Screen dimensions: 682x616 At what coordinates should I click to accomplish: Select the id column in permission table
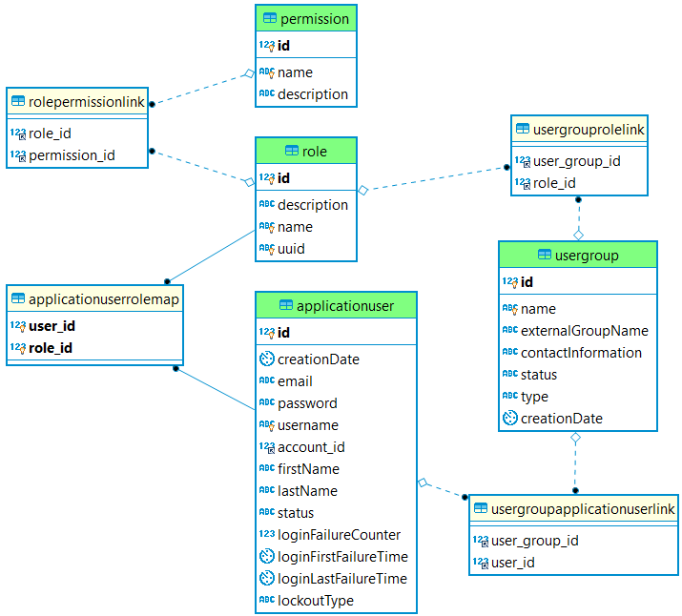306,45
